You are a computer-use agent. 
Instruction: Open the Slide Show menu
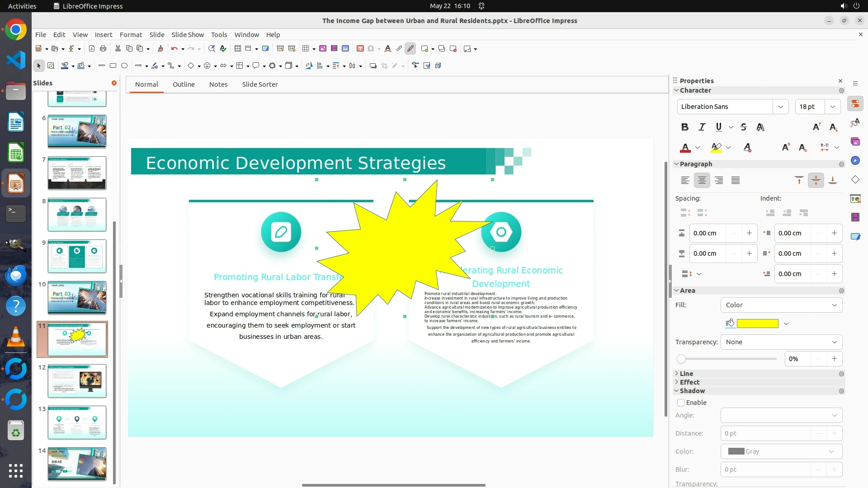point(188,34)
